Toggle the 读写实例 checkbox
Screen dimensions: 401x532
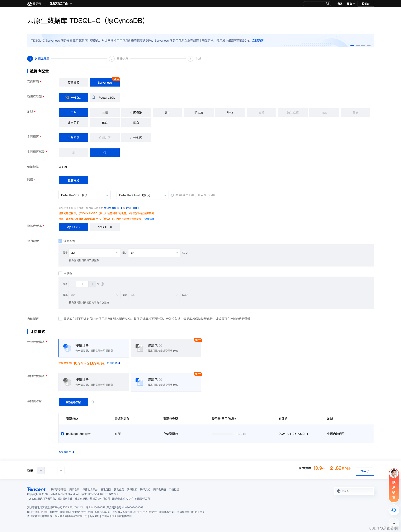pos(60,241)
